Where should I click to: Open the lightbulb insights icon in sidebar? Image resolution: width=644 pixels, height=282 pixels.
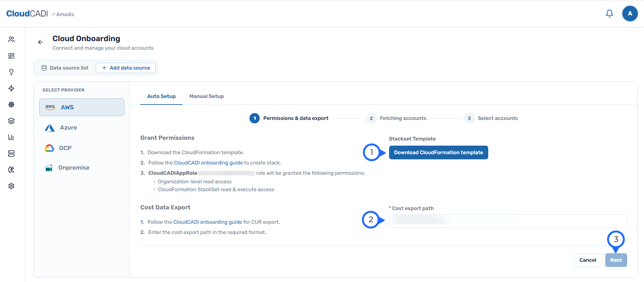pyautogui.click(x=11, y=72)
